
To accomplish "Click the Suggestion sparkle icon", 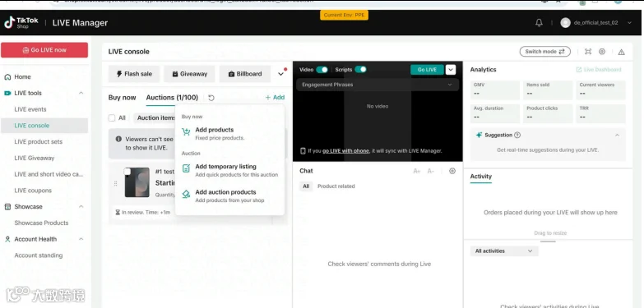I will tap(479, 135).
